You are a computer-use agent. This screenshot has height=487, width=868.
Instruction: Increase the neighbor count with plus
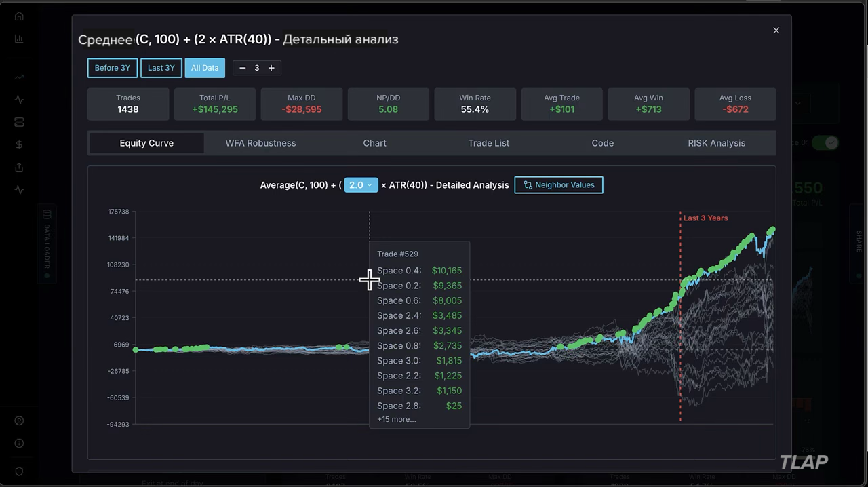pos(271,68)
